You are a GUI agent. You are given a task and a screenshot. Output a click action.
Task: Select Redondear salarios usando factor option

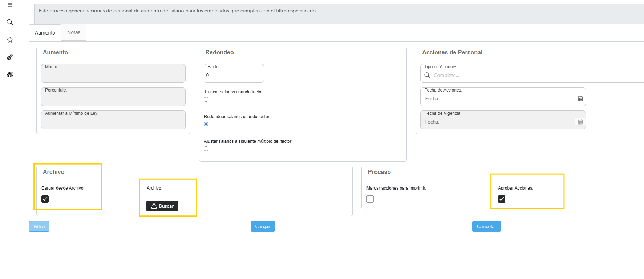point(206,124)
